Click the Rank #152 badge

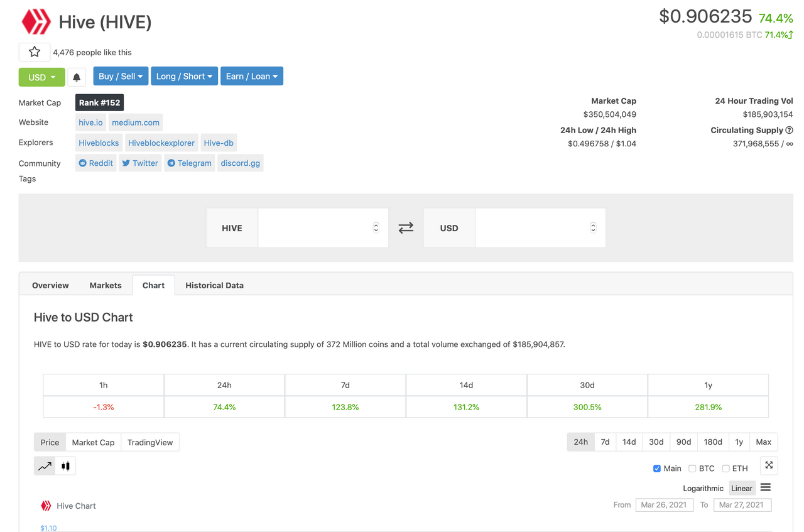pyautogui.click(x=99, y=102)
